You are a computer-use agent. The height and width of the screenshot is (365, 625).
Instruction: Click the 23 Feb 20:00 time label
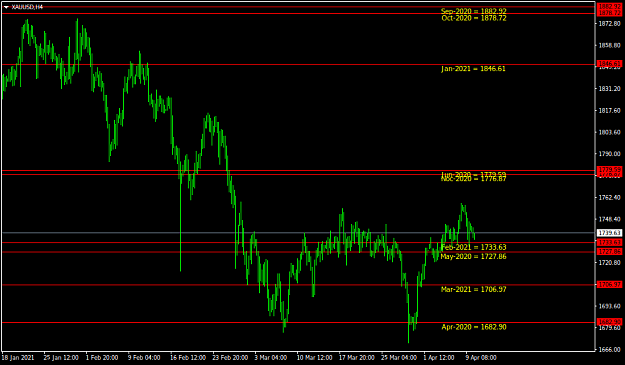pyautogui.click(x=230, y=357)
